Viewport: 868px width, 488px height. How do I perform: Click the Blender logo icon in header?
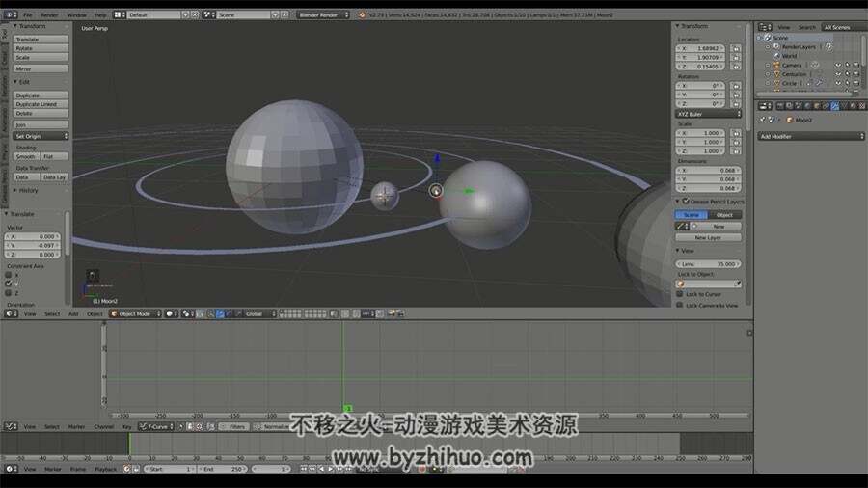click(362, 14)
